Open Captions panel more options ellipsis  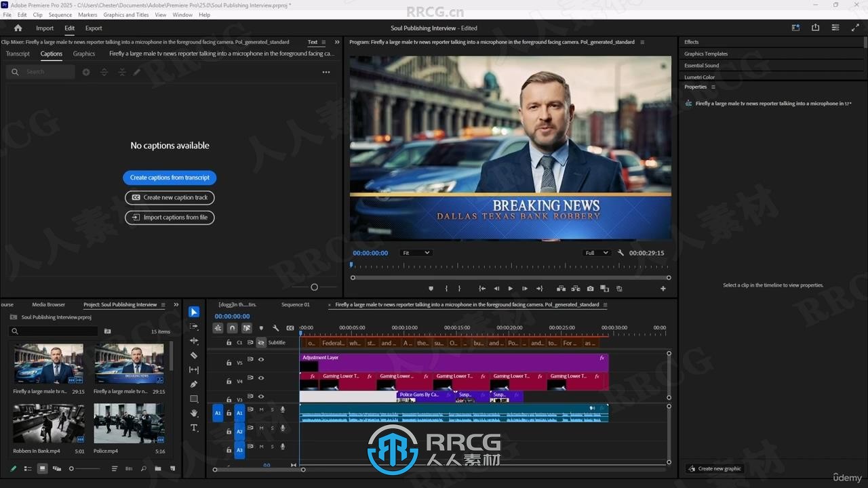tap(326, 72)
